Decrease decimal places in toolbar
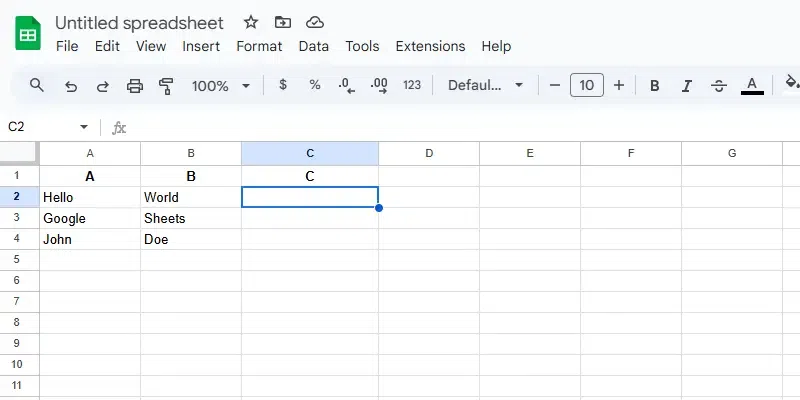 click(x=347, y=86)
